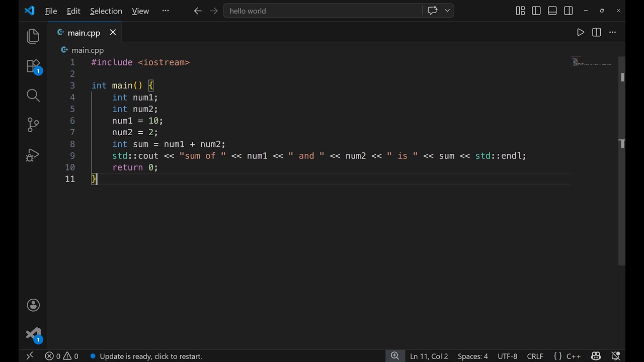Click 'int main()' on line 3
This screenshot has height=362, width=644.
pos(117,85)
